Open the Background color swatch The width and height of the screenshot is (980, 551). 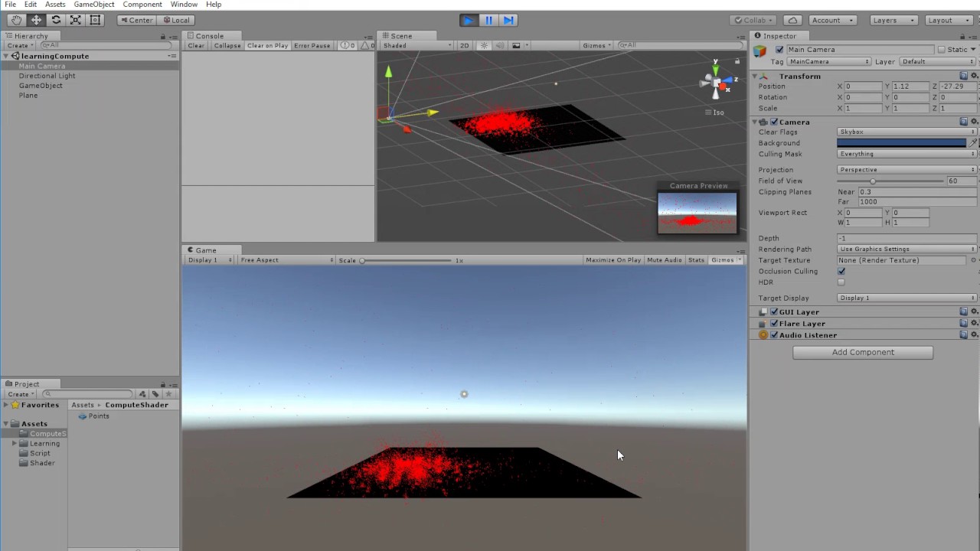tap(902, 143)
